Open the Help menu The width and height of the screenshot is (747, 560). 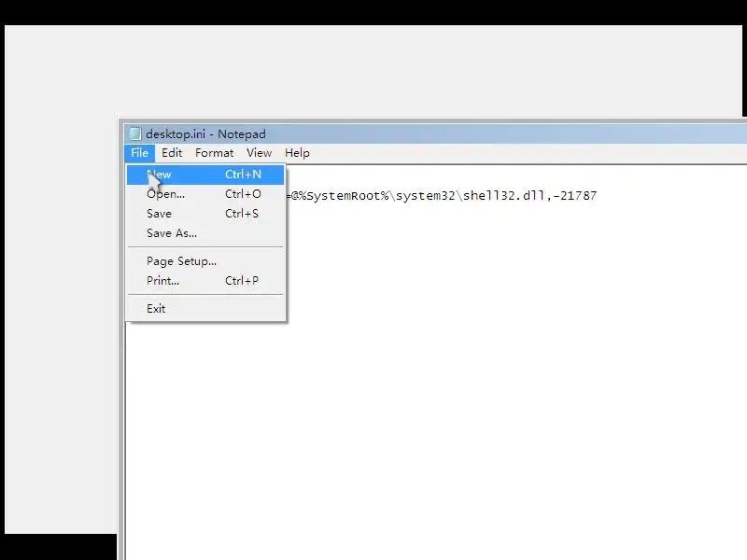(x=297, y=153)
